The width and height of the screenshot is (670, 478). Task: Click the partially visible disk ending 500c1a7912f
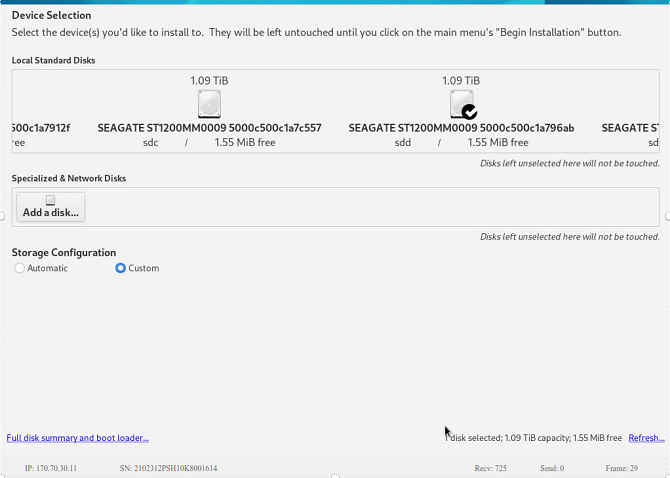click(x=41, y=128)
